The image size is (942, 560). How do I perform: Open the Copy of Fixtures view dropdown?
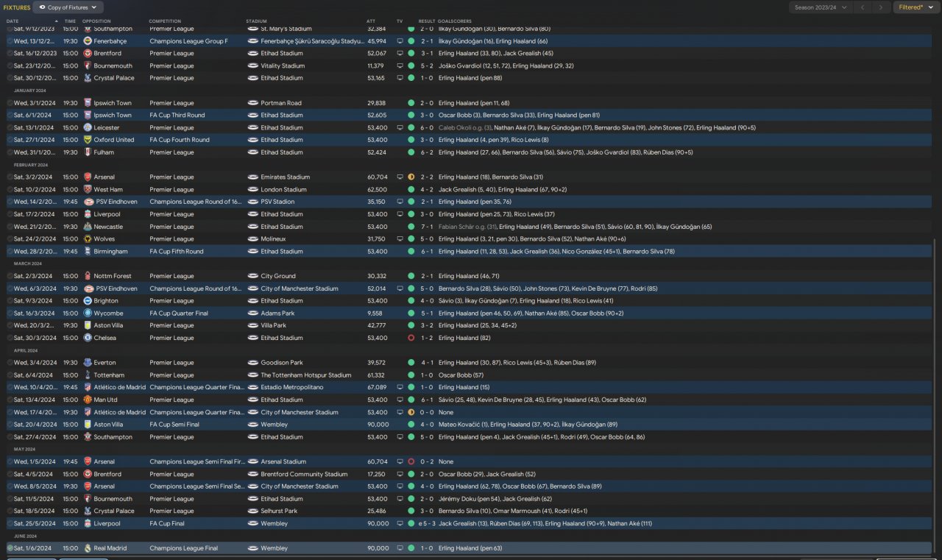(68, 7)
